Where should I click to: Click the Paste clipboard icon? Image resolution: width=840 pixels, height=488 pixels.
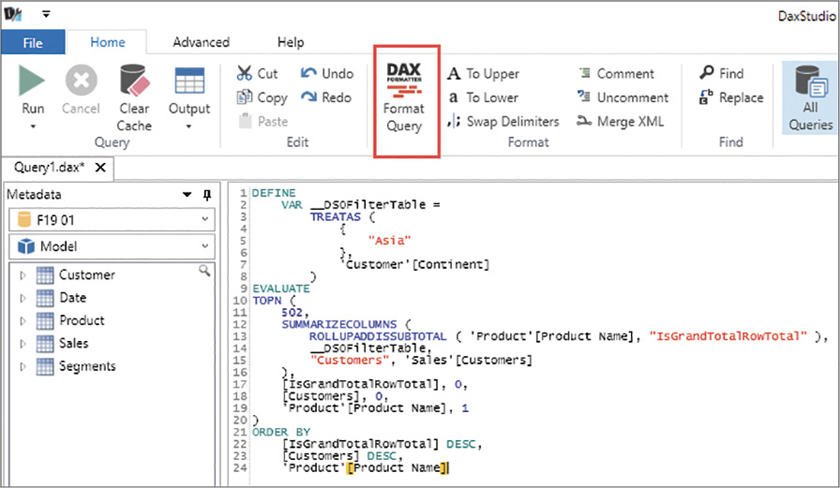coord(244,121)
